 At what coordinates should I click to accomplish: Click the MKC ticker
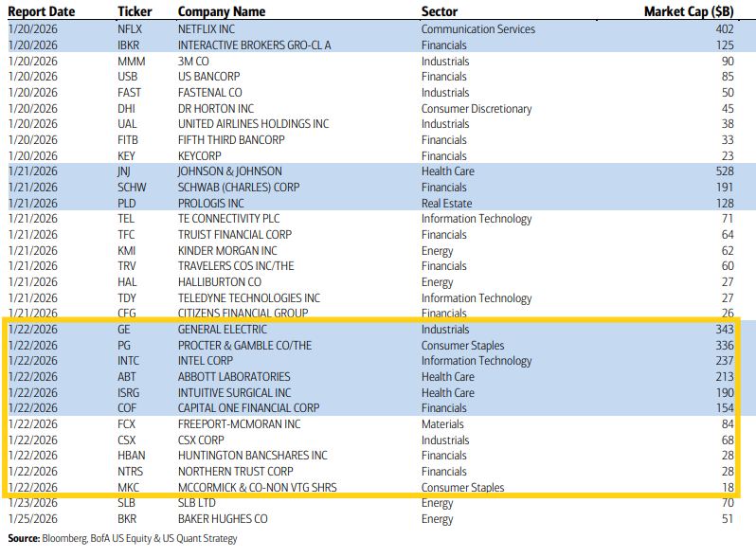coord(128,488)
